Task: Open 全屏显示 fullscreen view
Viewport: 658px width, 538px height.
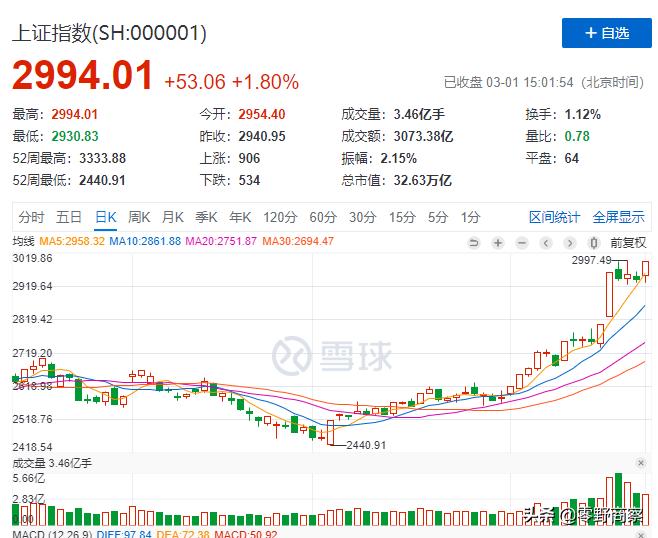Action: [619, 217]
